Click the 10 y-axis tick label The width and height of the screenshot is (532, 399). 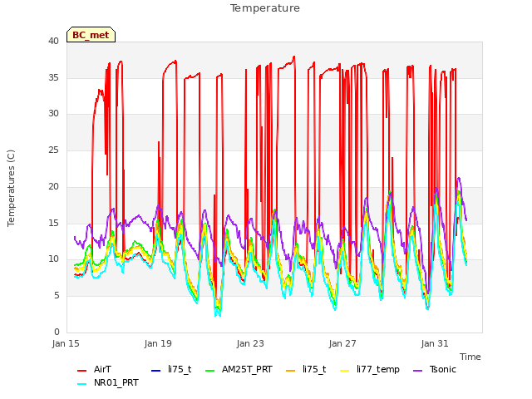(53, 259)
